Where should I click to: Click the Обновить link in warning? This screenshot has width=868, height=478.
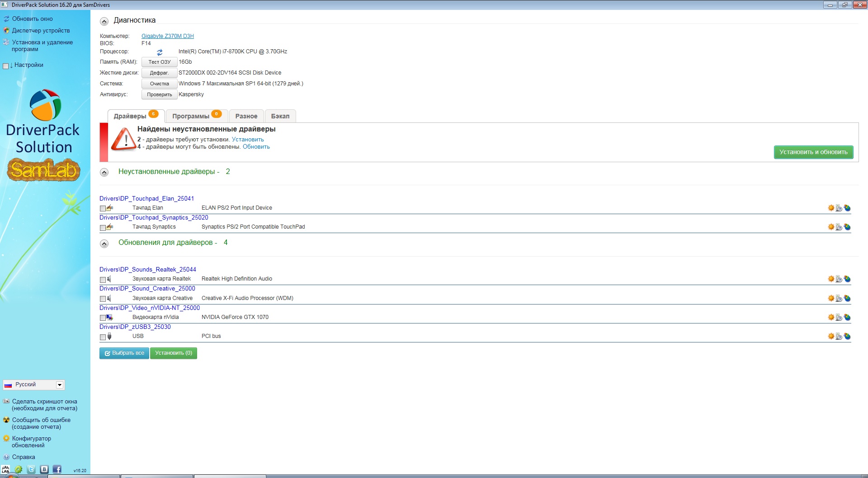(256, 147)
